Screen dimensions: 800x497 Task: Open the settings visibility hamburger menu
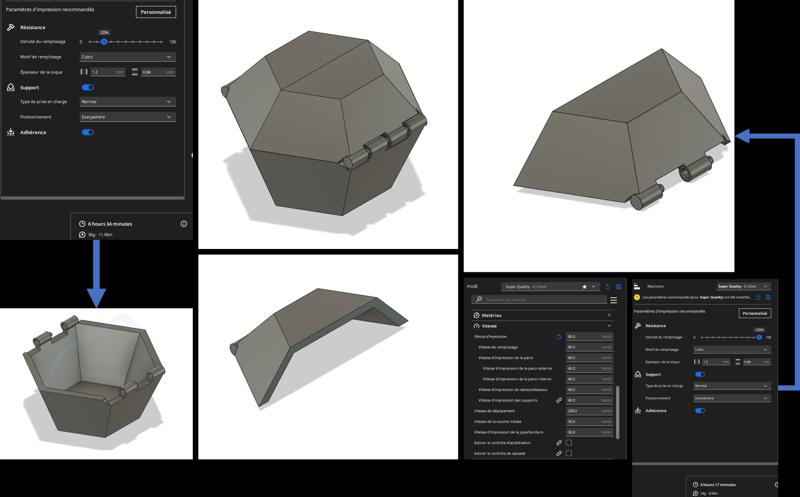pos(614,300)
